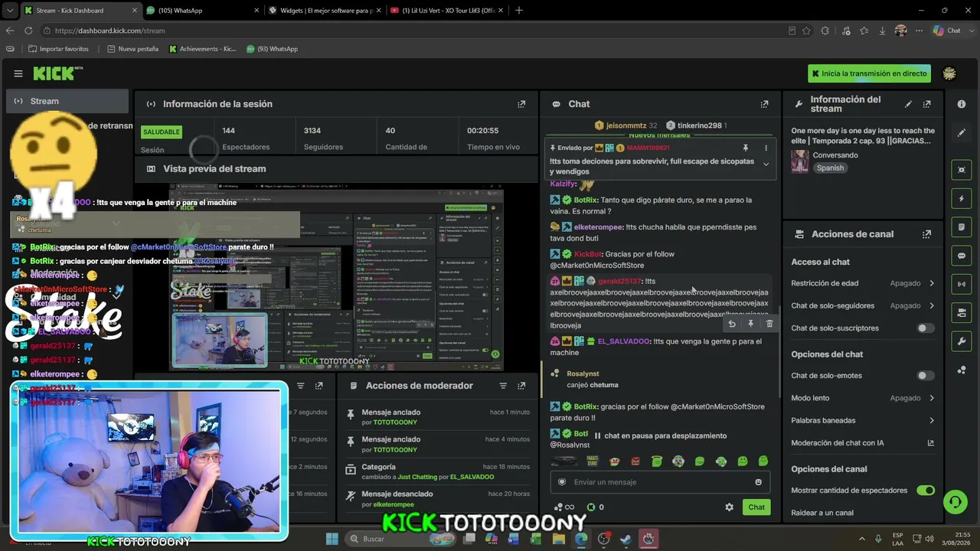This screenshot has height=551, width=980.
Task: Toggle Chat de solo-suscriptores switch
Action: click(x=926, y=328)
